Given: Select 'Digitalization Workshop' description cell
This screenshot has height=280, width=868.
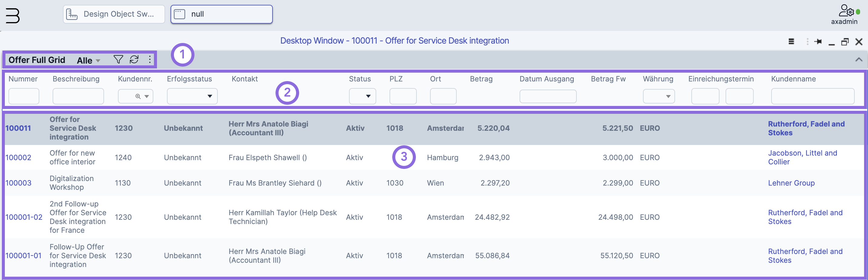Looking at the screenshot, I should [71, 183].
